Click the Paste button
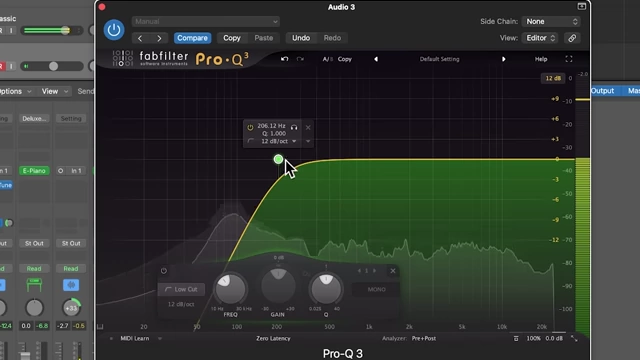The height and width of the screenshot is (360, 640). coord(264,38)
